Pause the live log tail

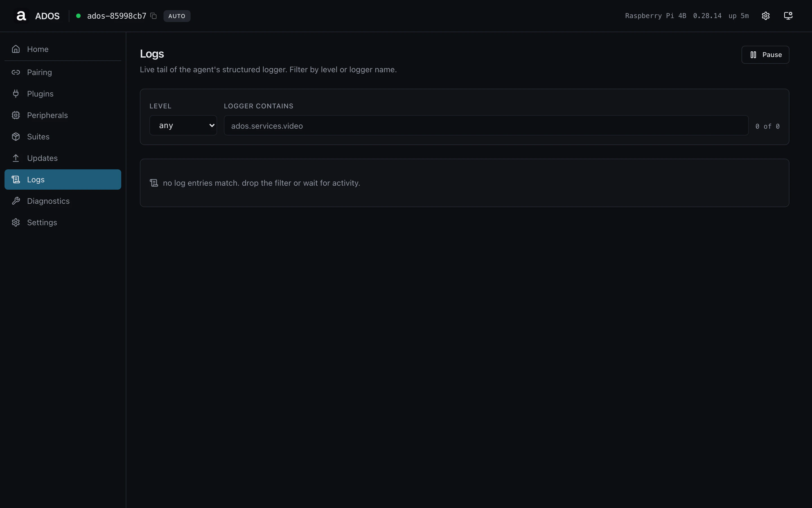(x=765, y=55)
